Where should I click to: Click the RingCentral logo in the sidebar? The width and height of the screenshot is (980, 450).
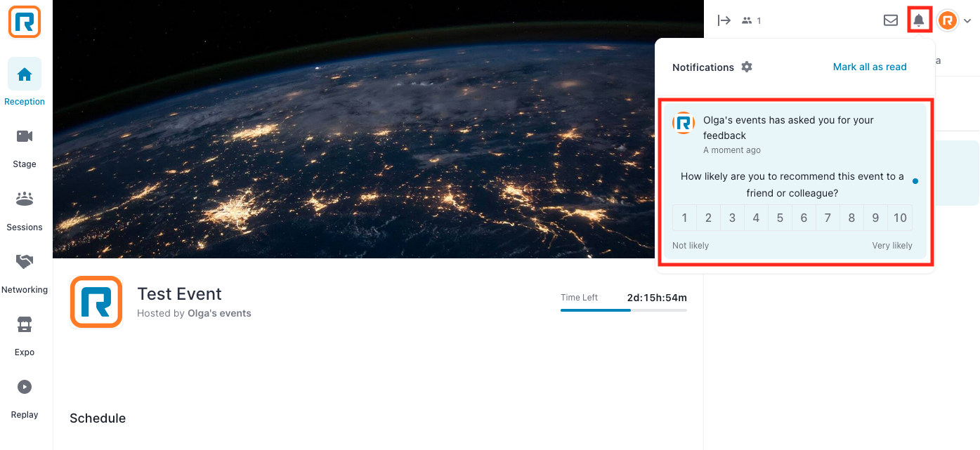(x=25, y=22)
